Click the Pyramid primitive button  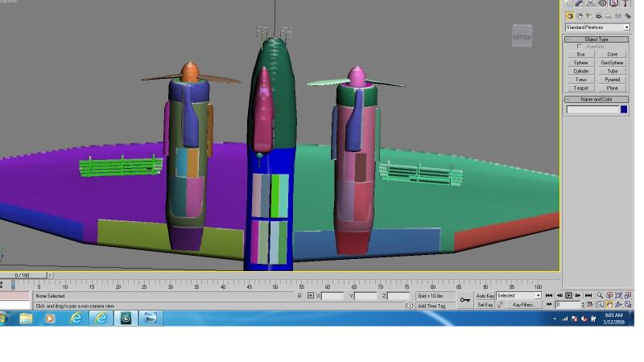[612, 80]
